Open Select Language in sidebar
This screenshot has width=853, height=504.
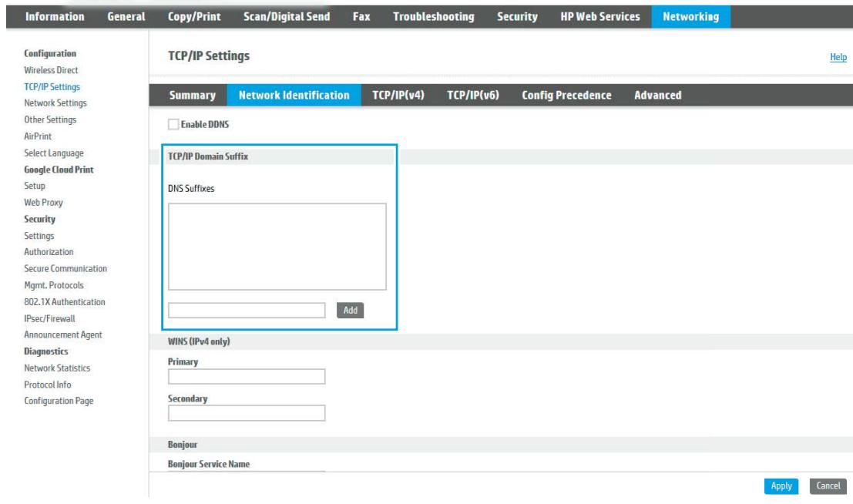54,153
